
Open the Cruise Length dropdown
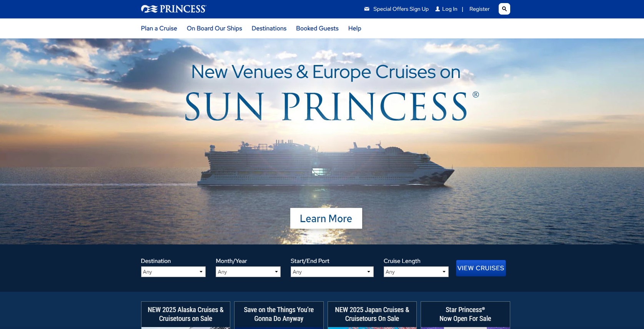click(416, 272)
